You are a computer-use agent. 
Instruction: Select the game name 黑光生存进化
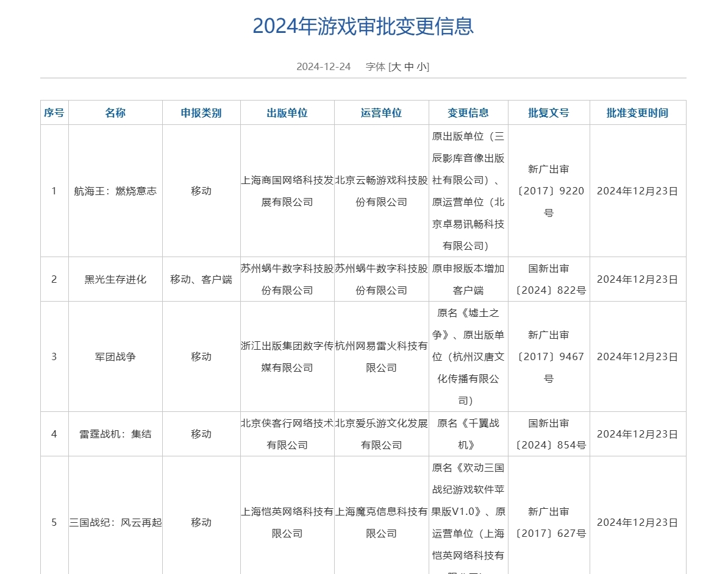click(116, 279)
